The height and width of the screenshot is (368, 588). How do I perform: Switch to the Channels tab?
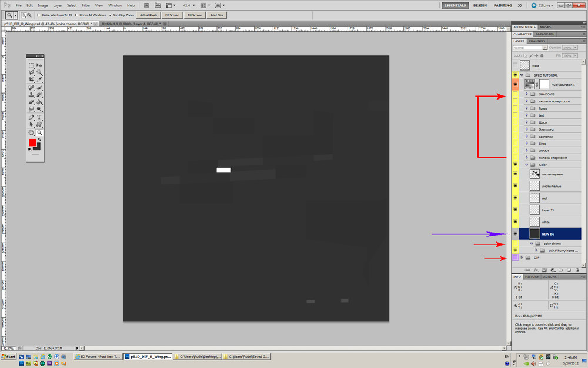[x=537, y=41]
